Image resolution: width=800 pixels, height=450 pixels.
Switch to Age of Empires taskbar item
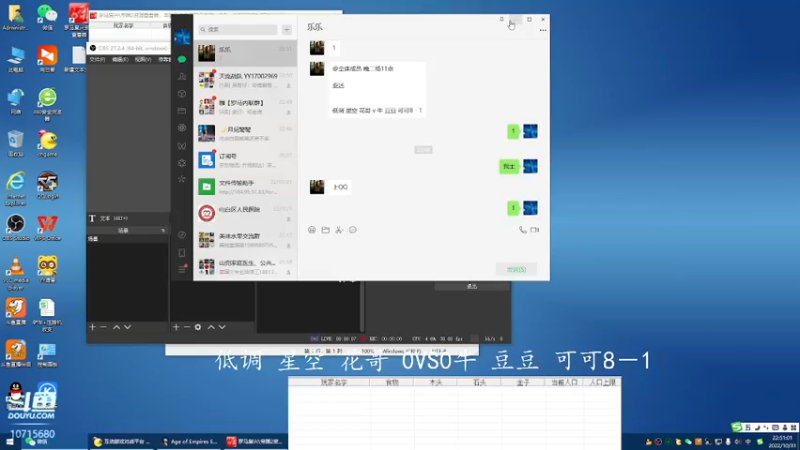pos(189,442)
